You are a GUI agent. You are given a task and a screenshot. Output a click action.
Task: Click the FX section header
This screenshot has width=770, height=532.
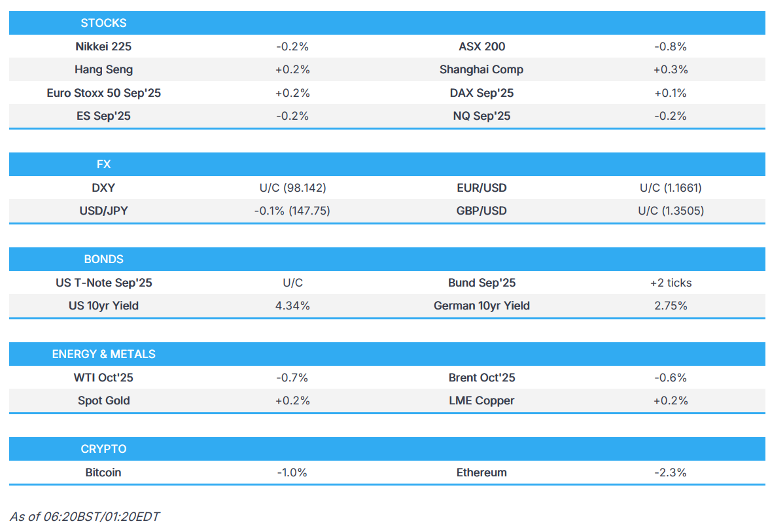coord(103,164)
